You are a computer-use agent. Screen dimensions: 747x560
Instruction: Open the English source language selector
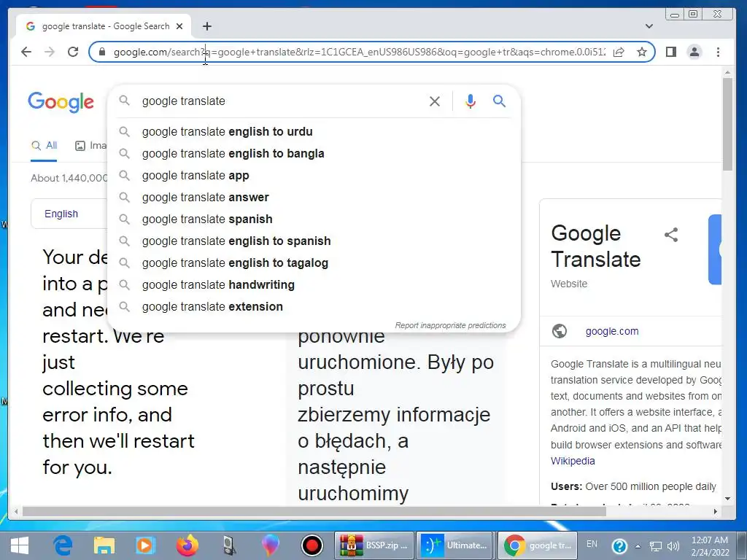coord(61,214)
